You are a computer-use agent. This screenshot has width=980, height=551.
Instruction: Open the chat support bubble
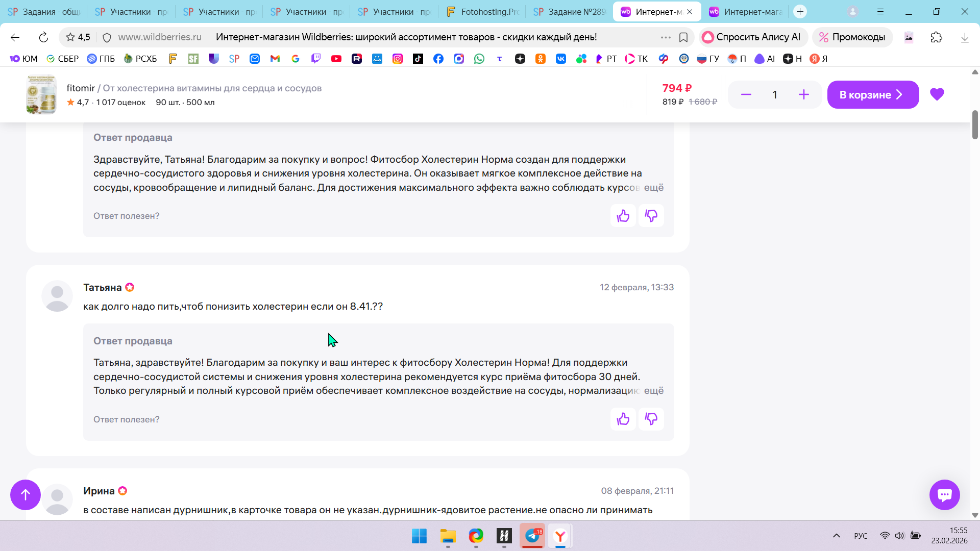click(944, 494)
